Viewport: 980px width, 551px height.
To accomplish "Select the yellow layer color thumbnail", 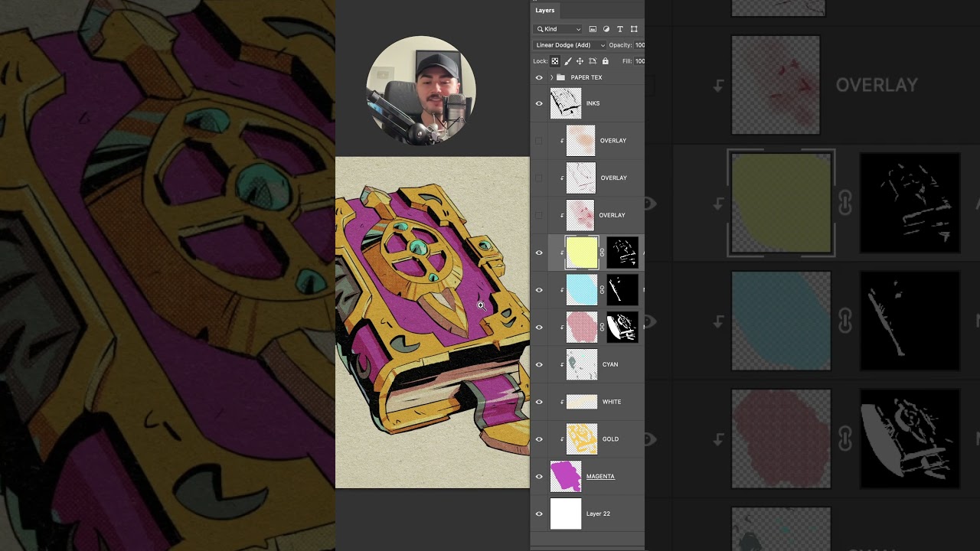I will 582,253.
